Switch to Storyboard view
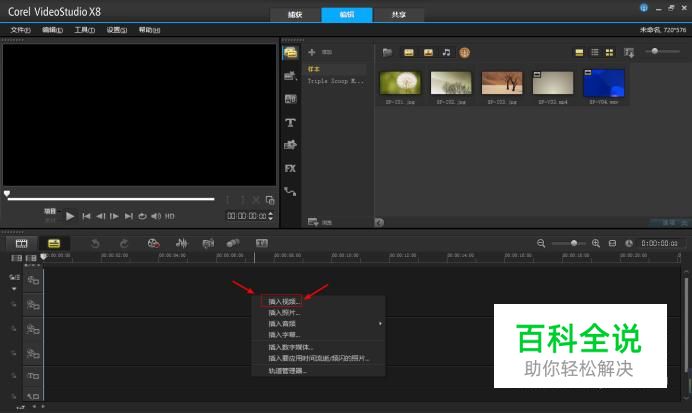 pos(22,243)
